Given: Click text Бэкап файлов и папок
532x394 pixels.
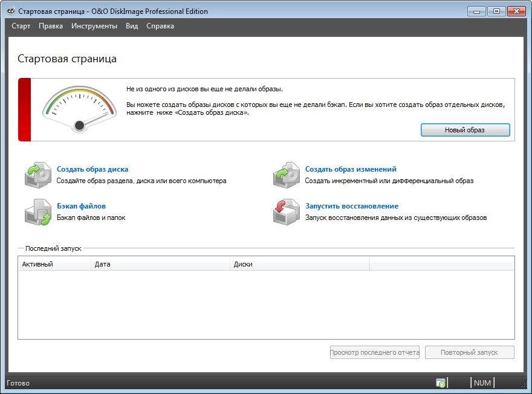Looking at the screenshot, I should [x=91, y=218].
